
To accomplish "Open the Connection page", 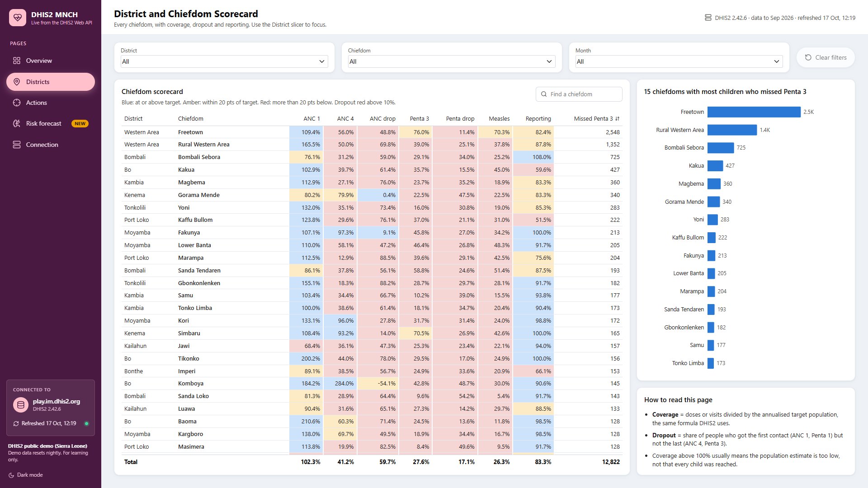I will coord(51,145).
